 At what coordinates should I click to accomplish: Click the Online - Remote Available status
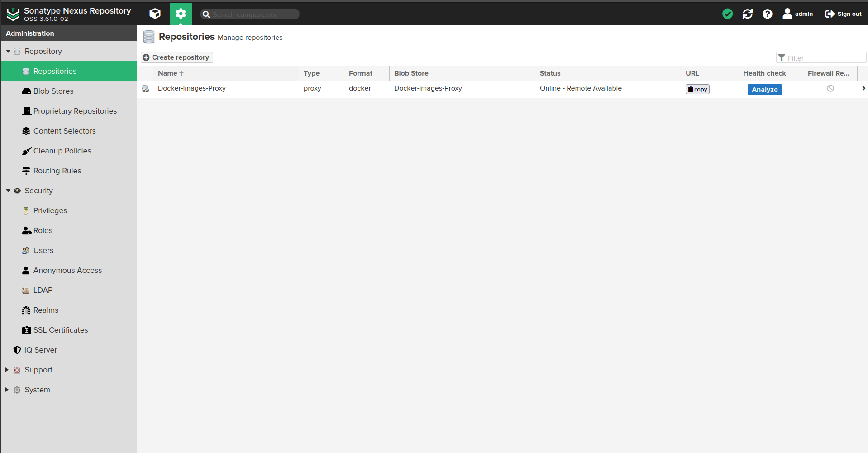pyautogui.click(x=581, y=88)
